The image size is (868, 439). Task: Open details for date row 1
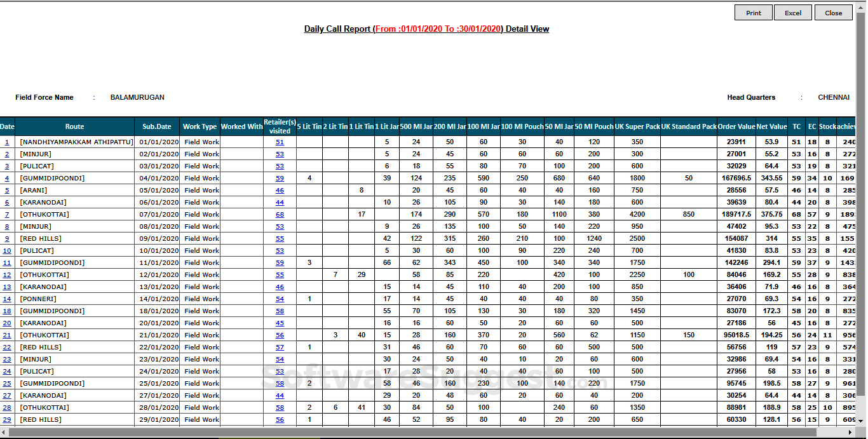(x=6, y=142)
